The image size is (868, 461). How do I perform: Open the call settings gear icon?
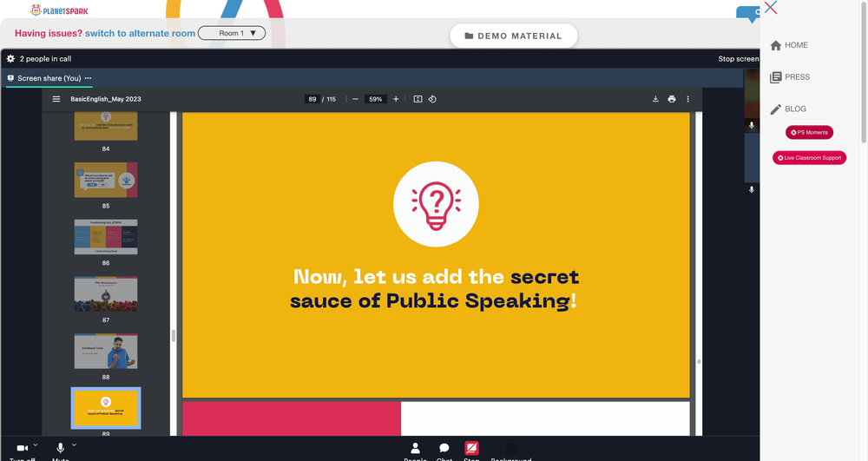pyautogui.click(x=10, y=59)
